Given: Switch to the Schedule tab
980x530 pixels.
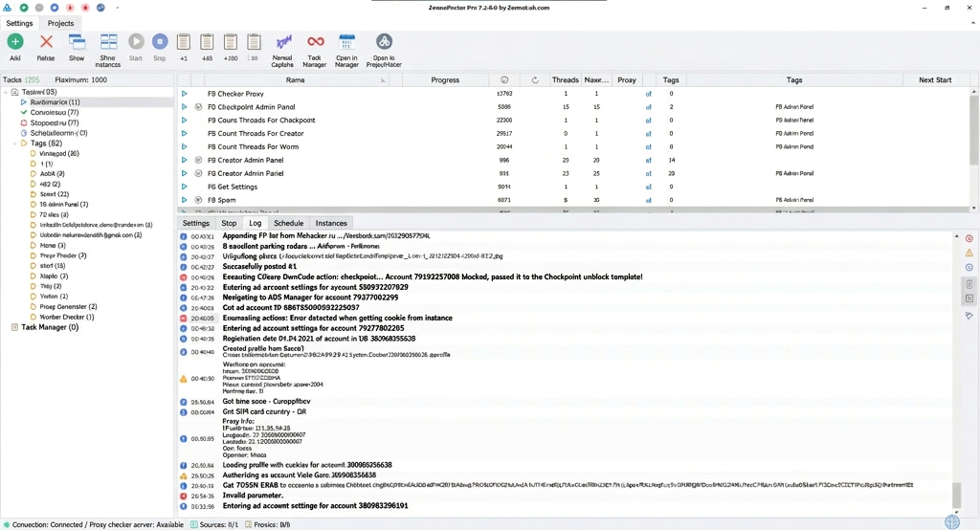Looking at the screenshot, I should (x=288, y=223).
